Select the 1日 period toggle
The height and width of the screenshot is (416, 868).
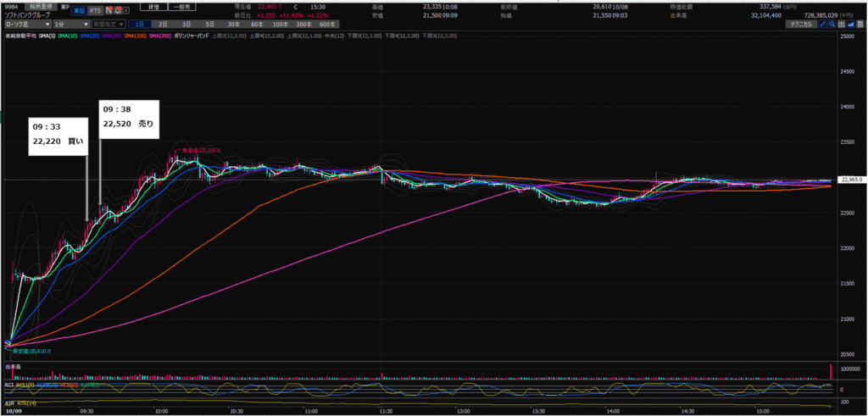click(x=141, y=25)
